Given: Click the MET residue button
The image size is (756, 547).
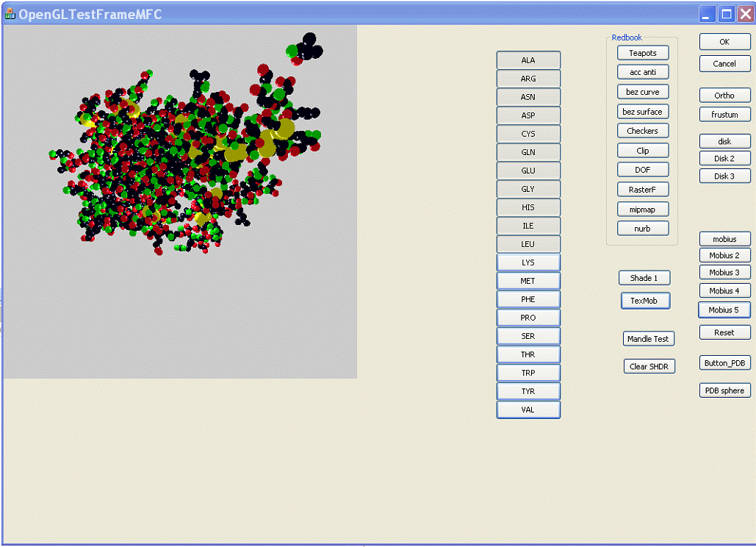Looking at the screenshot, I should point(528,281).
